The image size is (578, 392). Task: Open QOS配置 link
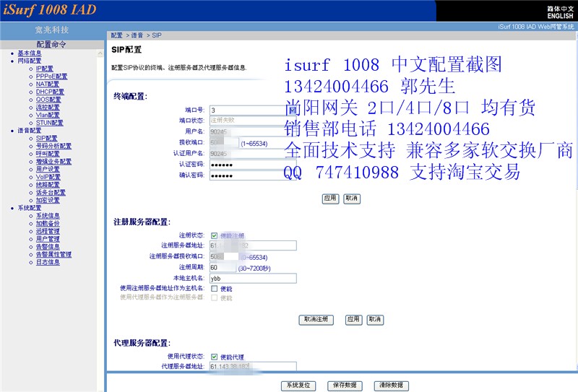click(x=48, y=100)
